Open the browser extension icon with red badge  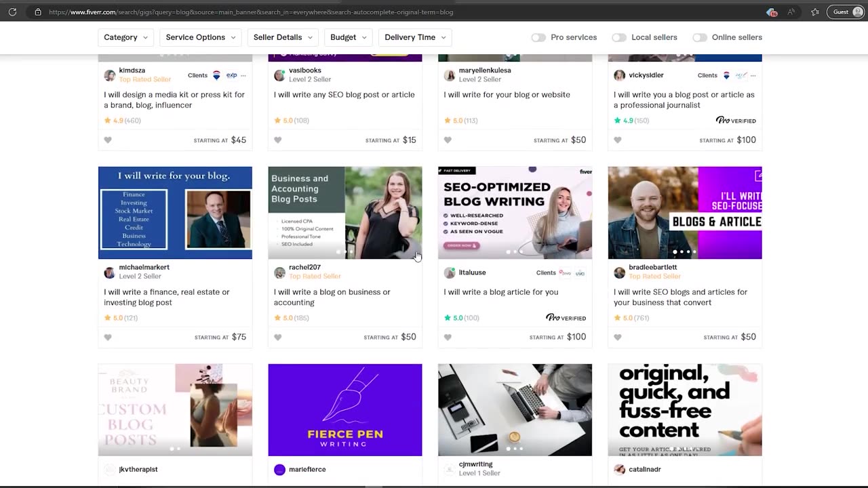point(772,12)
